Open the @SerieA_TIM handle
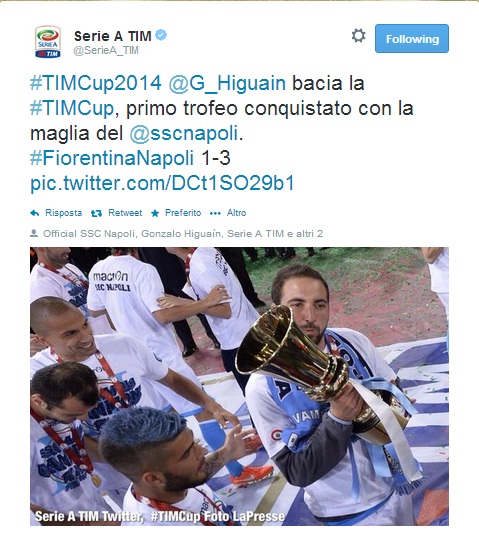Image resolution: width=479 pixels, height=543 pixels. tap(106, 51)
